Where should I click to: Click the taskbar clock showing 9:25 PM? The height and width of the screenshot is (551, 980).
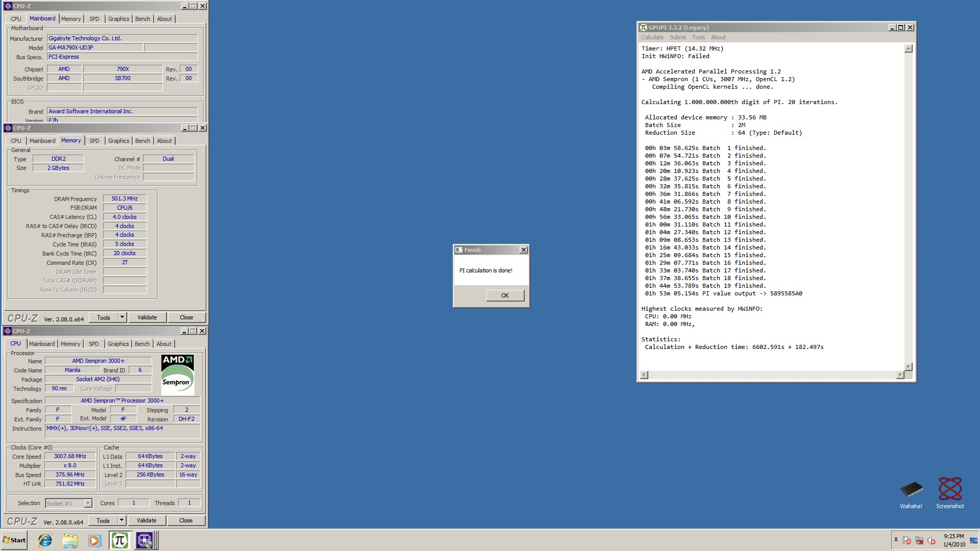[x=954, y=540]
